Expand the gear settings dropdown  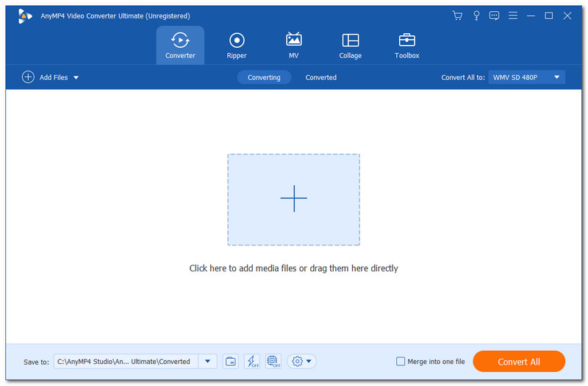302,361
